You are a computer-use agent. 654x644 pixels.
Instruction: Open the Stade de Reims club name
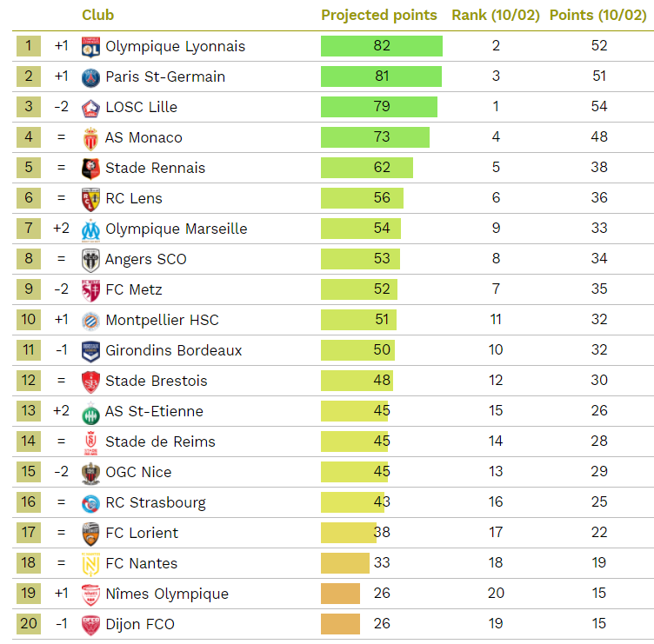click(160, 442)
